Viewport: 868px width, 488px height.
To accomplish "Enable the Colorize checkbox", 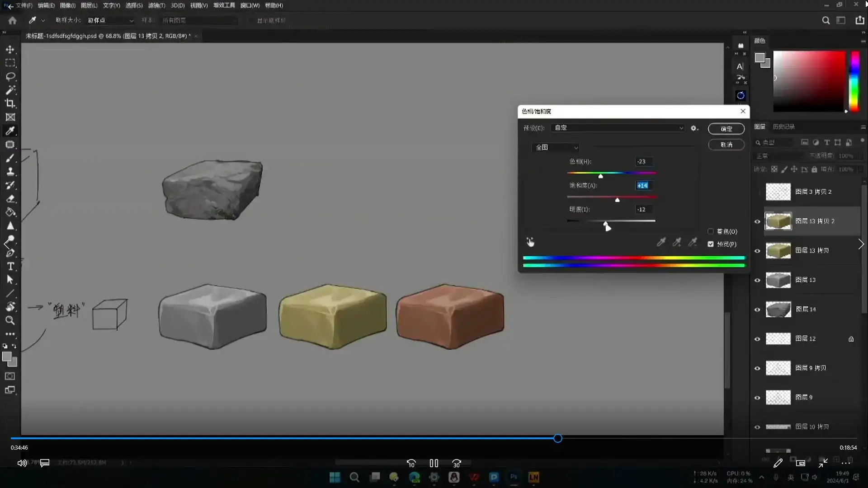I will 711,231.
